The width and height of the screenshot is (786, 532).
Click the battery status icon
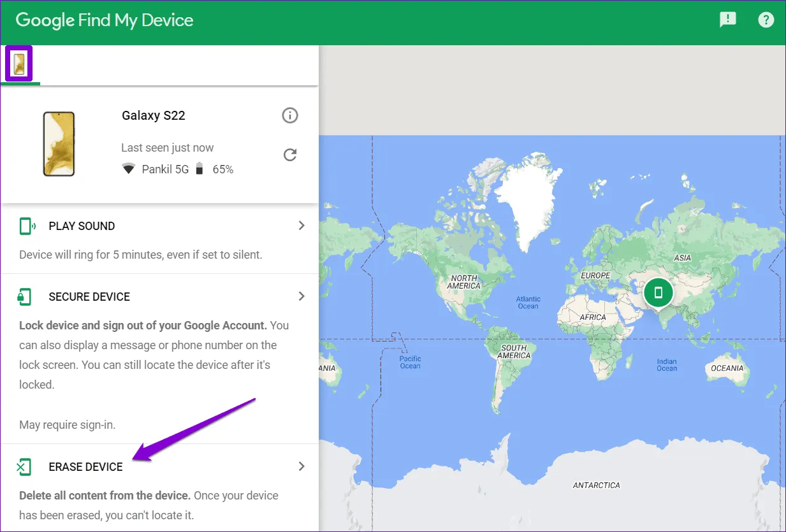click(200, 169)
